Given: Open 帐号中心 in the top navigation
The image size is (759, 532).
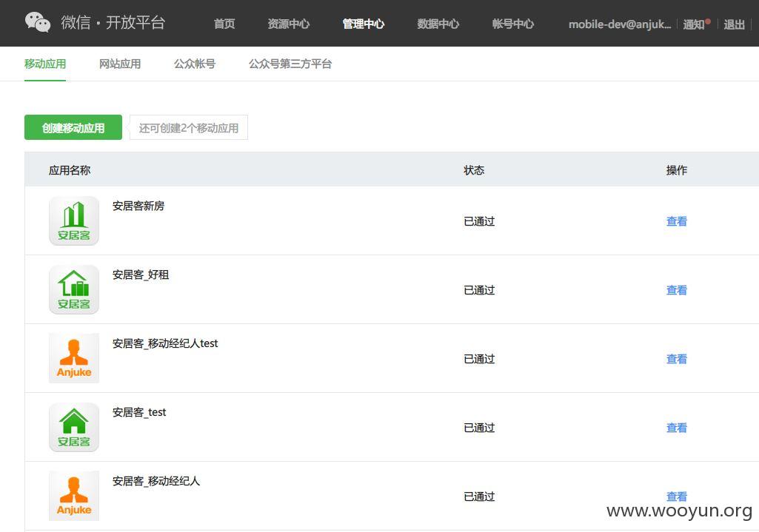Looking at the screenshot, I should [513, 24].
